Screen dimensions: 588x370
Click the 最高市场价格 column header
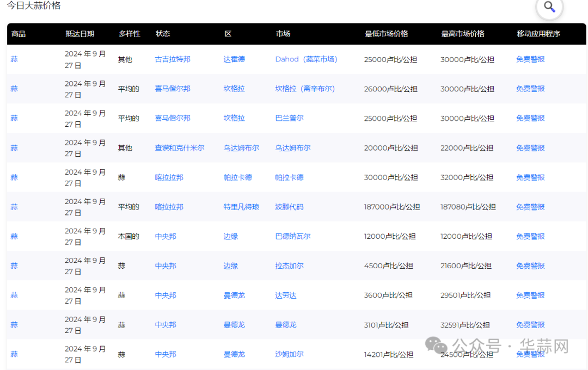coord(463,34)
